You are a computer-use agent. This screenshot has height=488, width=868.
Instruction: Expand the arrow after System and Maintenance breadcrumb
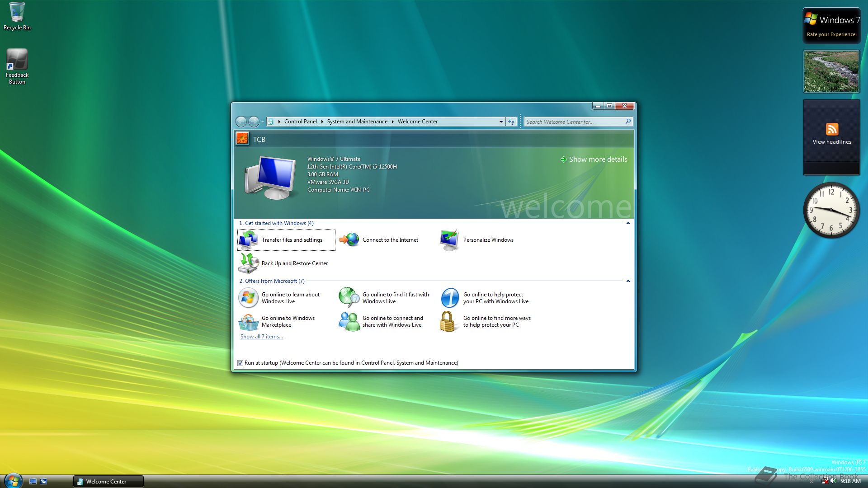392,122
